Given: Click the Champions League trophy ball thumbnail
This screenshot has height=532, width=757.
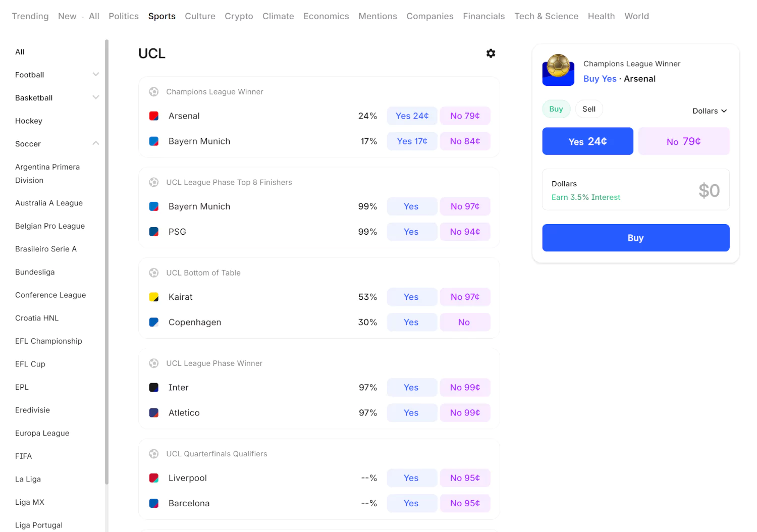Looking at the screenshot, I should (558, 70).
